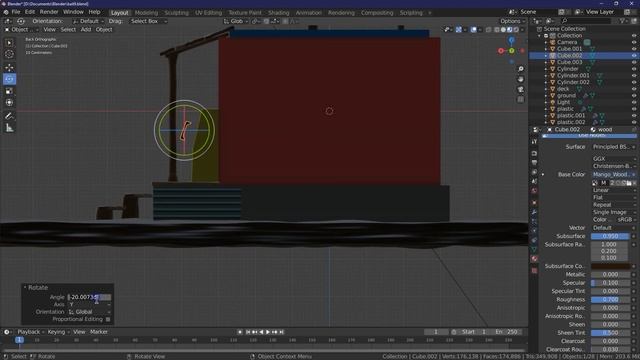The width and height of the screenshot is (640, 360).
Task: Collapse the Collection tree in outliner
Action: (540, 36)
